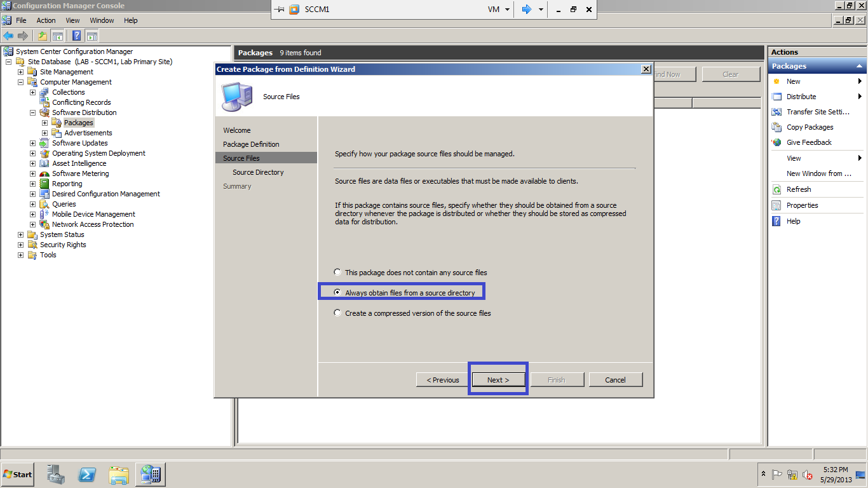The image size is (868, 488).
Task: Select 'Always obtain files from a source directory'
Action: pyautogui.click(x=337, y=293)
